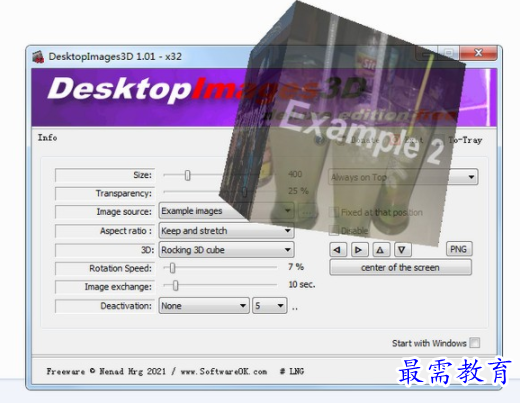Click the Transparency slider handle
Viewport: 520px width, 403px height.
pyautogui.click(x=245, y=192)
